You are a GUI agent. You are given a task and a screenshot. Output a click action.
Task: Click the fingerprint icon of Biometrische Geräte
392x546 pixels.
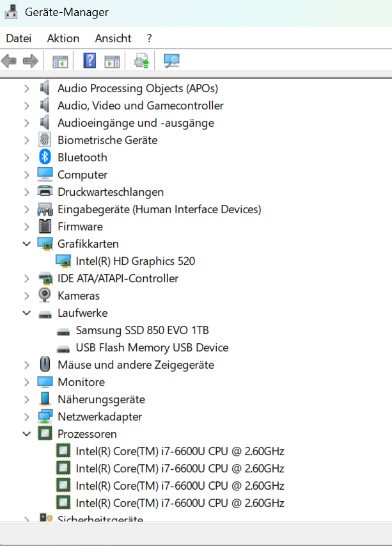tap(45, 140)
